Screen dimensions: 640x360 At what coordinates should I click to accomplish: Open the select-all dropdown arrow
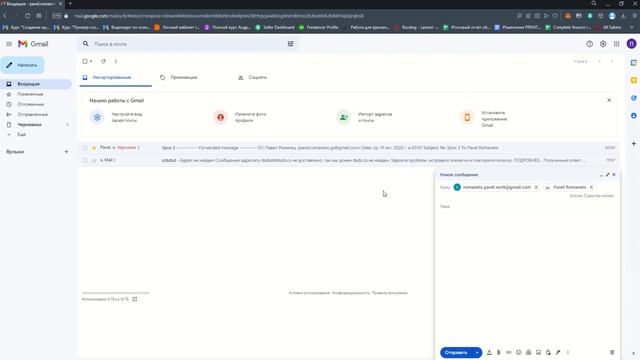pos(91,61)
